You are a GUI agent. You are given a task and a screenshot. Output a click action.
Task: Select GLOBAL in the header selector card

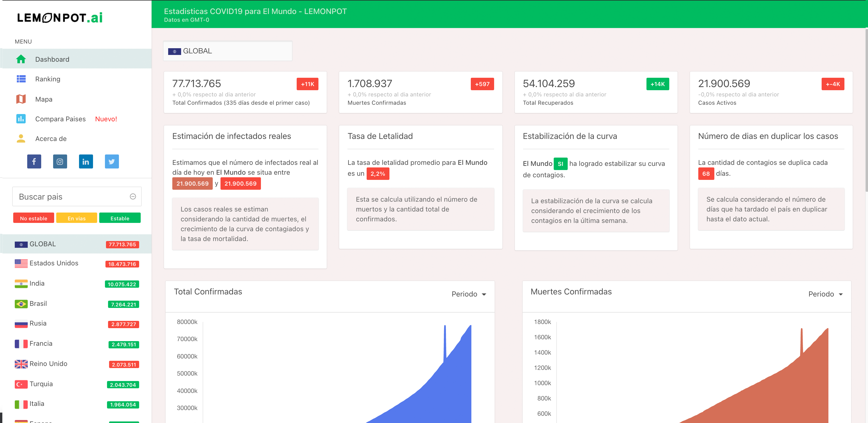227,51
